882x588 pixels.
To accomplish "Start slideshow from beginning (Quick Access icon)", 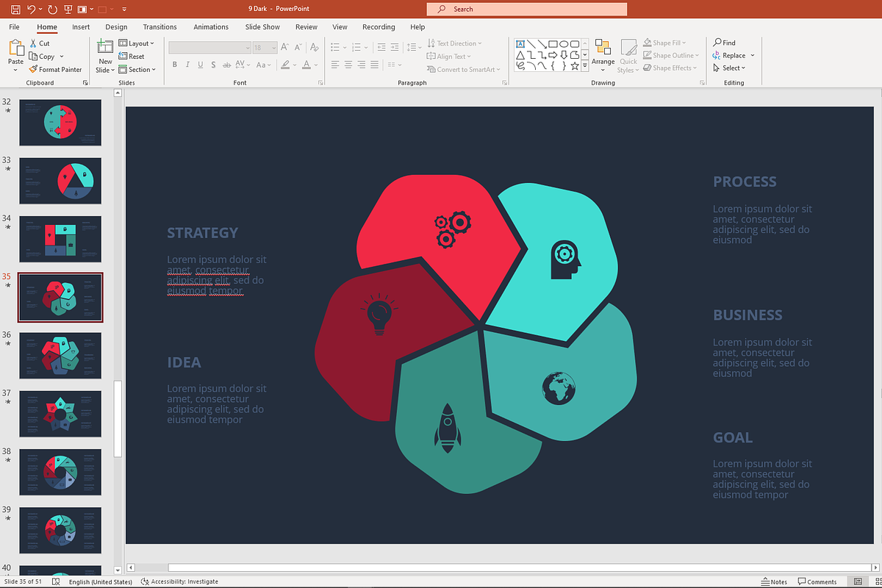I will coord(68,10).
